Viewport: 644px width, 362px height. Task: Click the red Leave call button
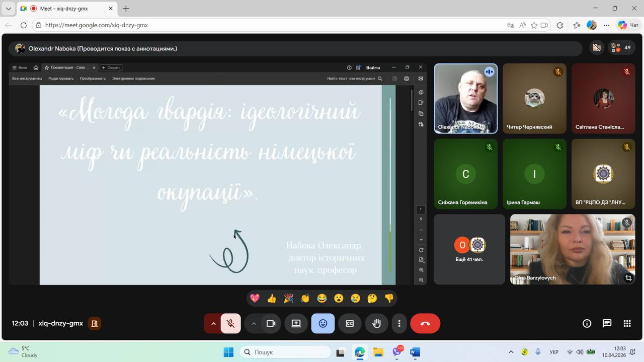tap(425, 324)
